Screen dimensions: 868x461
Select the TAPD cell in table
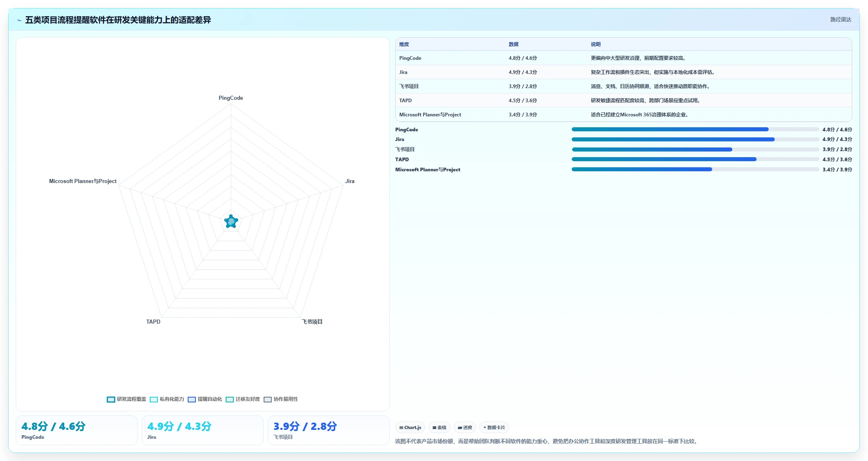click(x=405, y=101)
